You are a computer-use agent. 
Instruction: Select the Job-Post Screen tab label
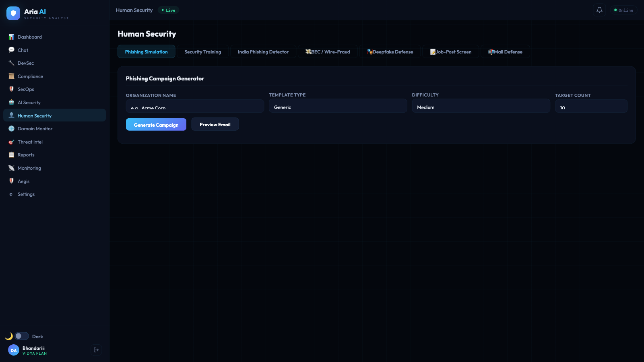pyautogui.click(x=454, y=52)
